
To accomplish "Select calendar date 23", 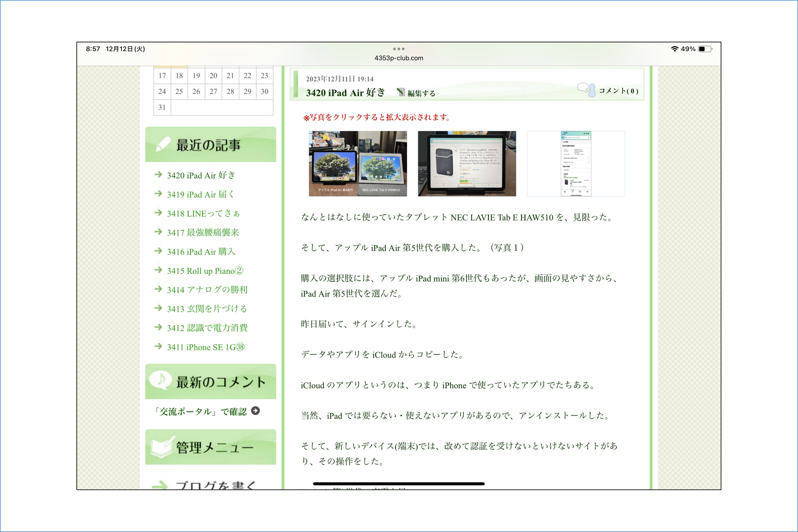I will point(264,76).
